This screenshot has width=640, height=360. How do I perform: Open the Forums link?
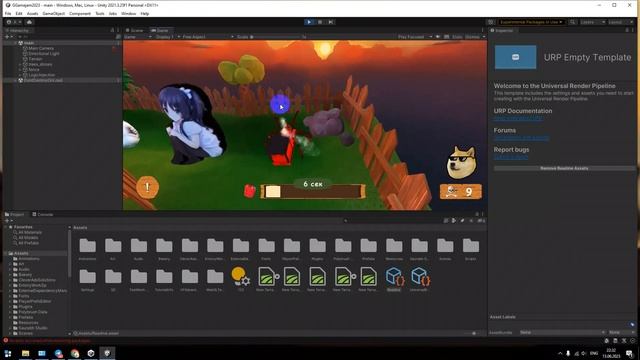point(522,138)
